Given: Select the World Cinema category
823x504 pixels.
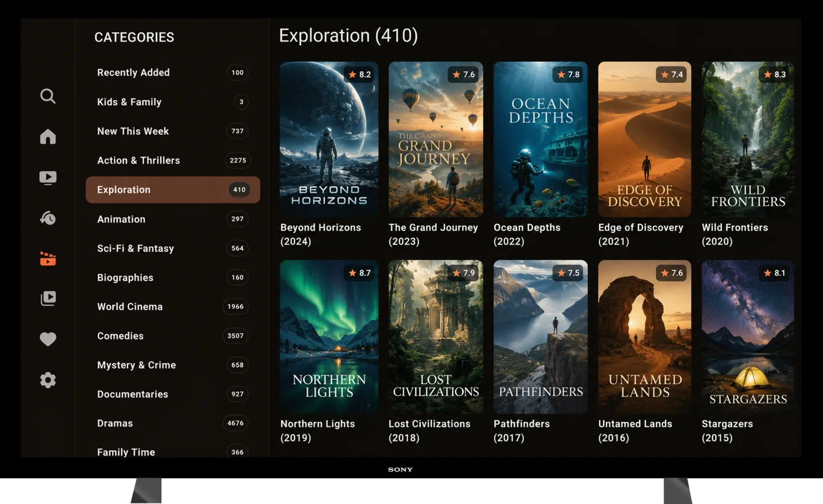Looking at the screenshot, I should click(x=173, y=307).
